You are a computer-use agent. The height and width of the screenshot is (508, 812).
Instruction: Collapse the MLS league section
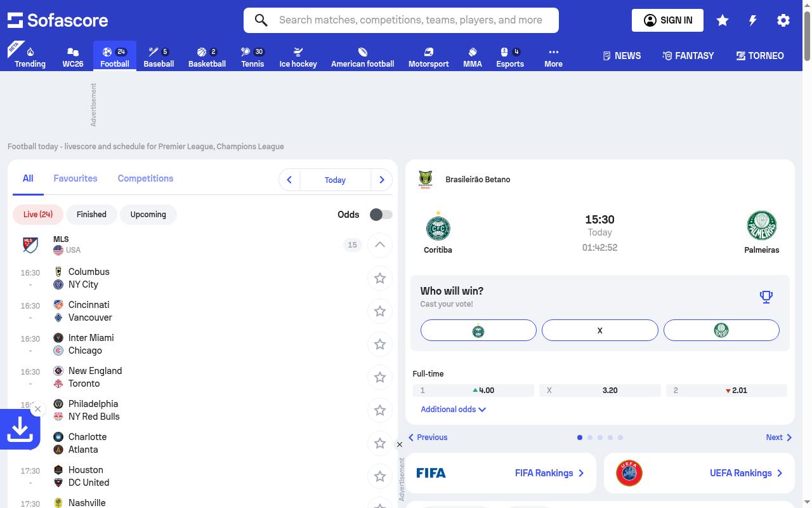[380, 244]
